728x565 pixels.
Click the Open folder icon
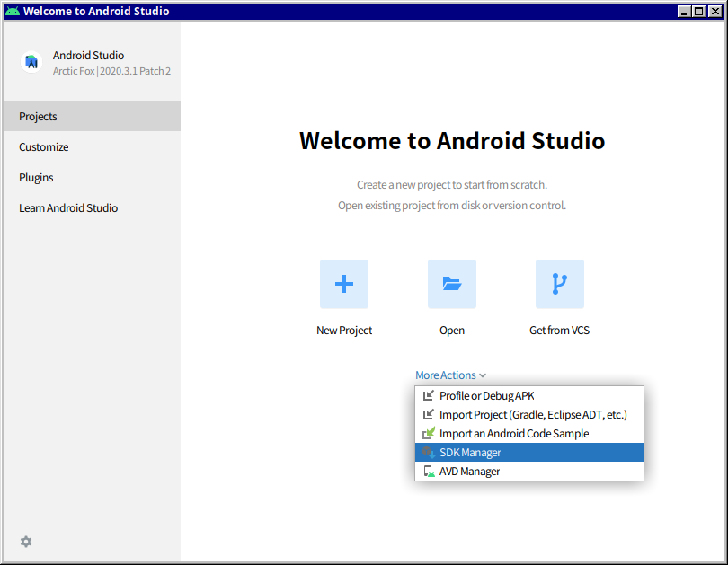pos(452,284)
